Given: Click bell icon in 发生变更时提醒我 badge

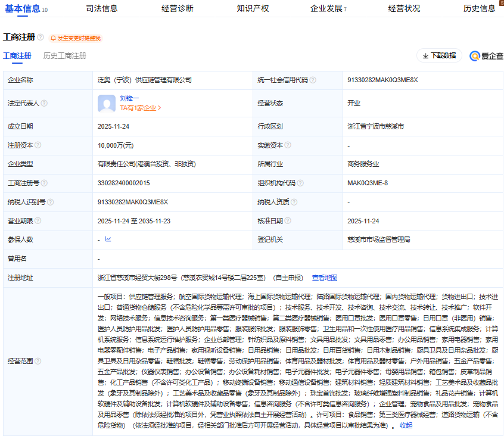Looking at the screenshot, I should pyautogui.click(x=54, y=38).
